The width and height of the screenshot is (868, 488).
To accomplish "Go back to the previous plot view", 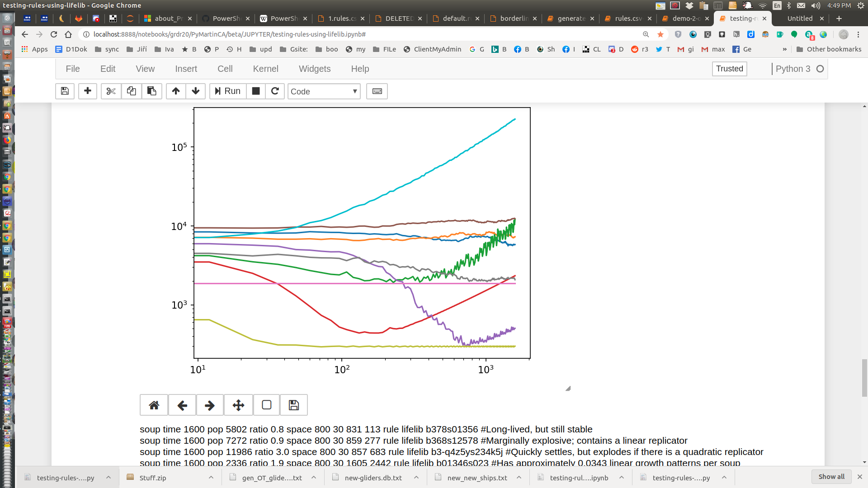I will coord(182,405).
